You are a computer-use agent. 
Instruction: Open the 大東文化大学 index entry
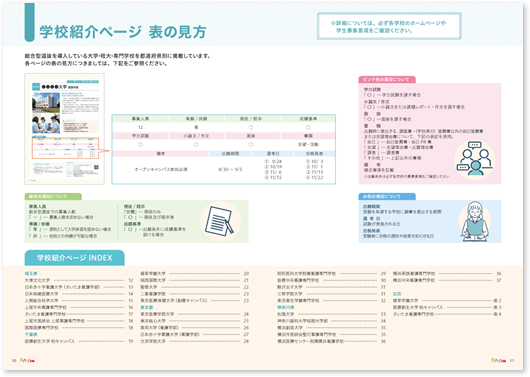79,280
